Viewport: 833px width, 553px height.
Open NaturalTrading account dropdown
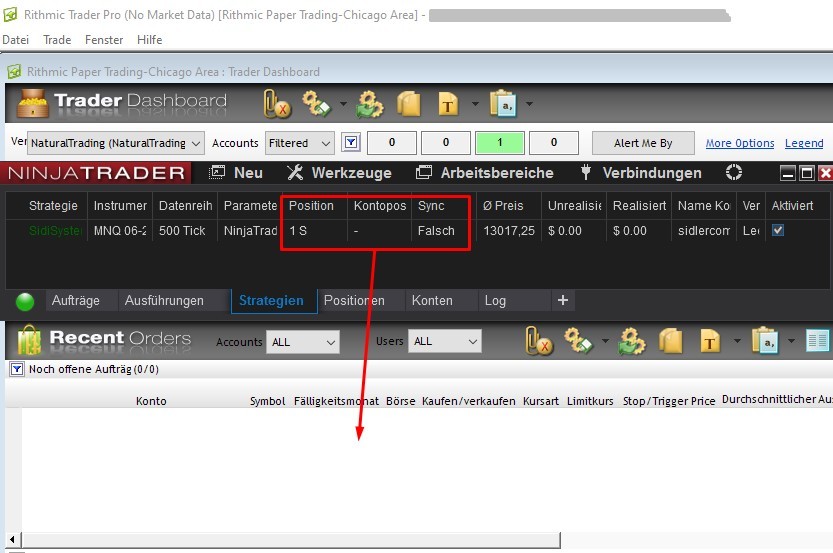pos(115,143)
